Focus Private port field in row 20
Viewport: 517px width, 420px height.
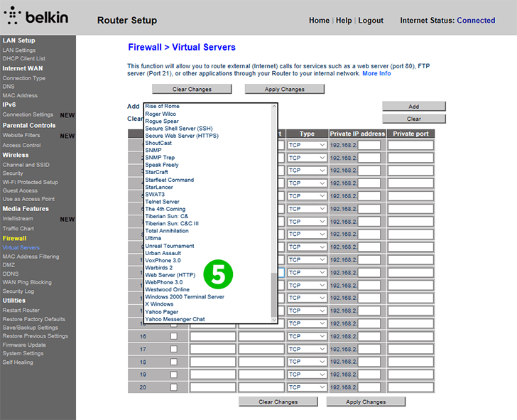[x=410, y=387]
